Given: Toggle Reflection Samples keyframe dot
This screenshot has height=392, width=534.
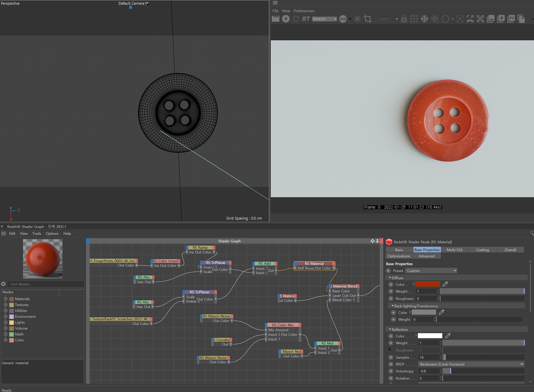Looking at the screenshot, I should click(391, 357).
